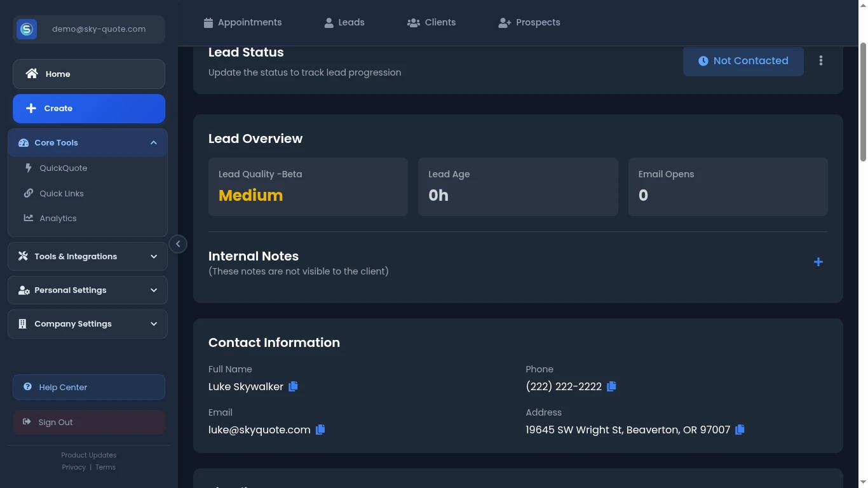Screen dimensions: 868x488
Task: Expand Tools & Integrations
Action: [x=87, y=256]
